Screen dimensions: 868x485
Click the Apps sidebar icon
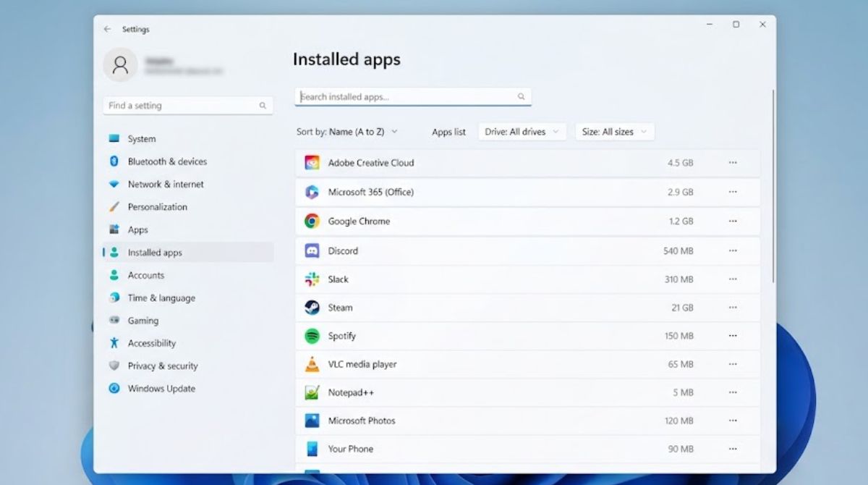tap(114, 229)
